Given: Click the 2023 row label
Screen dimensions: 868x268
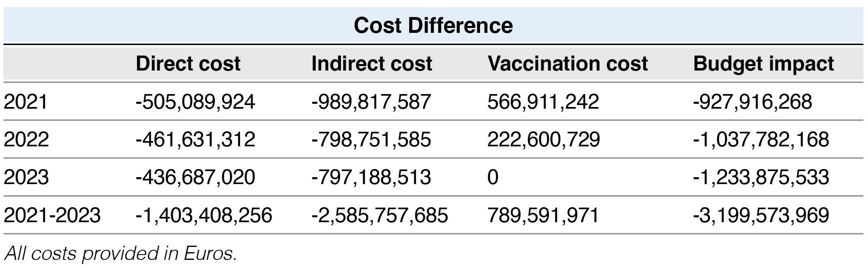Looking at the screenshot, I should pyautogui.click(x=26, y=177).
